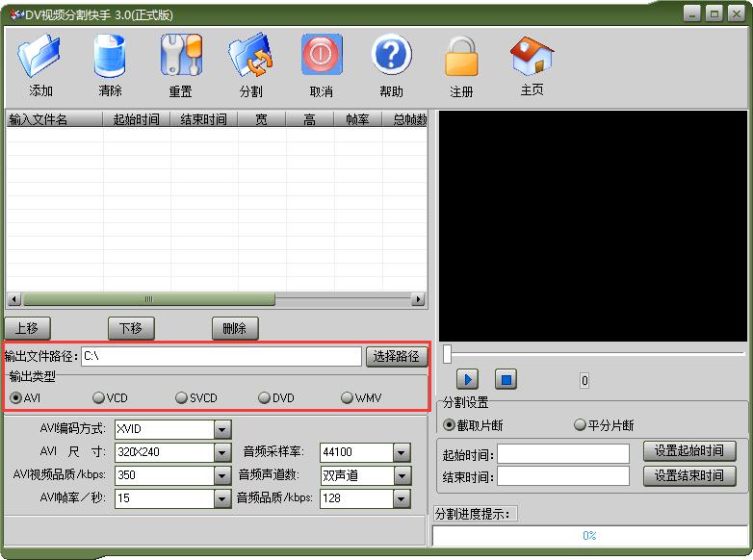Expand the AVI编码方式 XVID dropdown
The image size is (753, 560).
(x=222, y=429)
